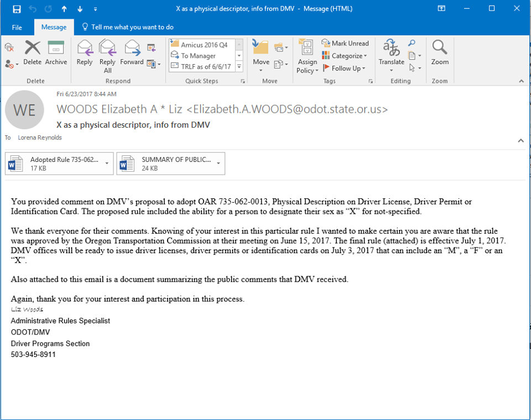The width and height of the screenshot is (531, 420).
Task: Click the phone number 503-945-8911
Action: (33, 354)
